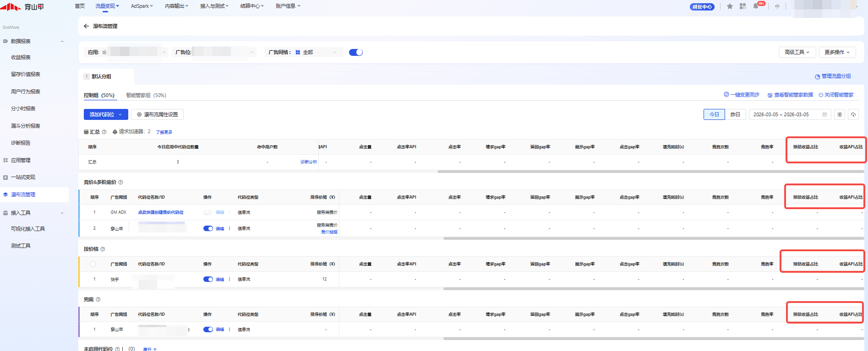Expand the 高级工具 dropdown
Viewport: 868px width, 351px height.
[x=797, y=52]
